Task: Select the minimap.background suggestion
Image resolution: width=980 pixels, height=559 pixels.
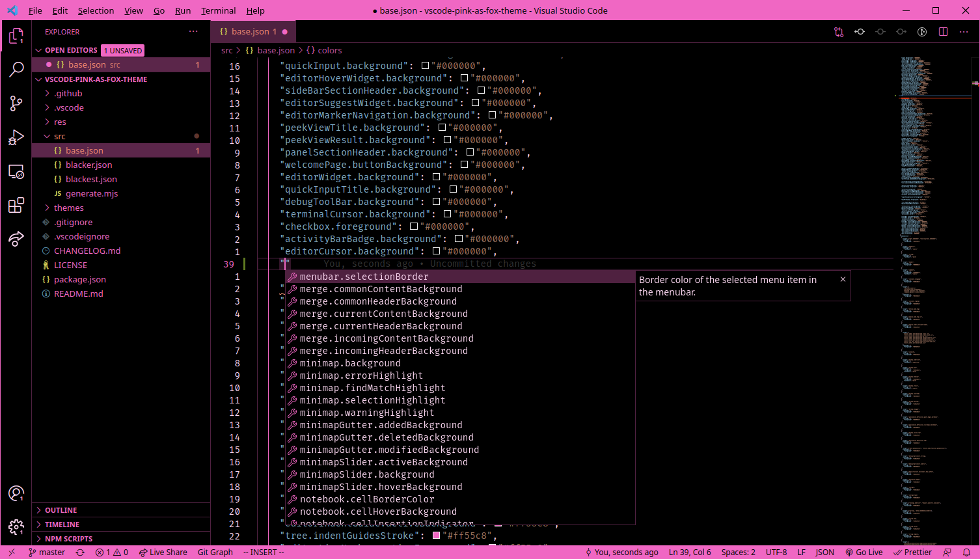Action: click(460, 363)
